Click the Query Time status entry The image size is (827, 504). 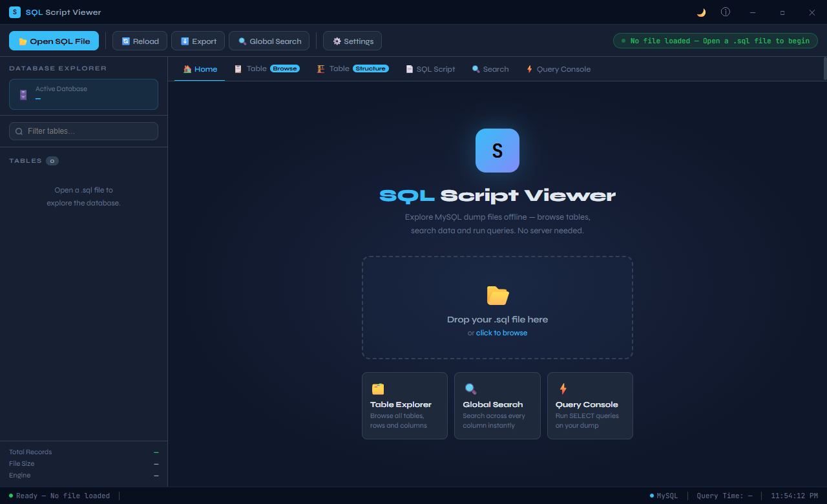724,496
